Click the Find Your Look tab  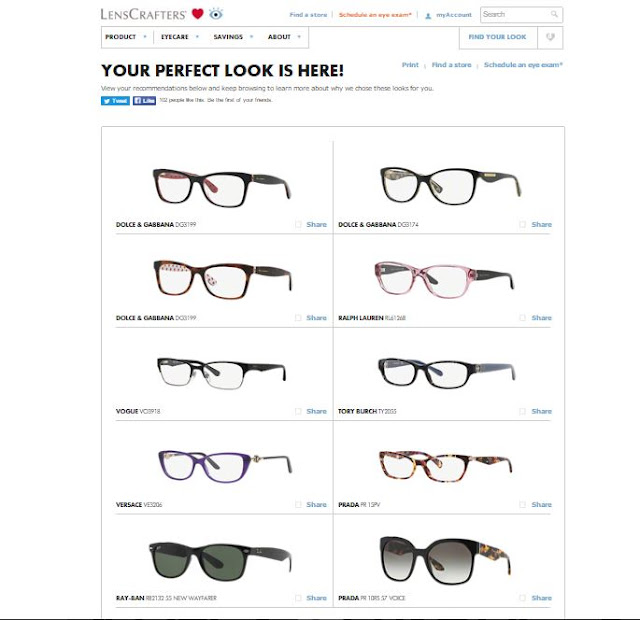coord(498,37)
